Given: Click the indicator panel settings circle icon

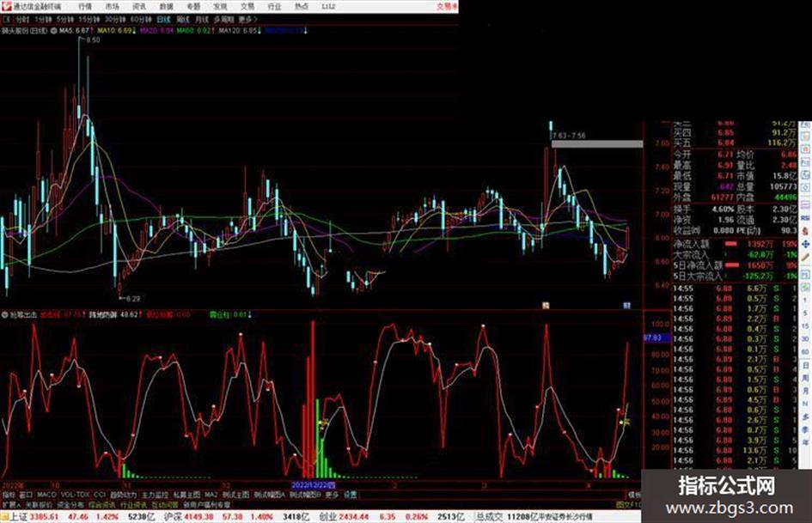Looking at the screenshot, I should tap(4, 314).
